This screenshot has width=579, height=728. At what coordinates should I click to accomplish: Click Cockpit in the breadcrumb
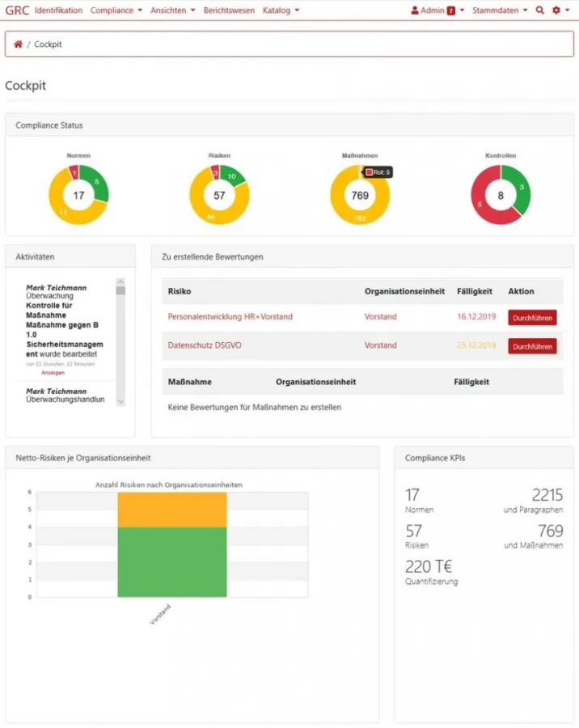click(x=48, y=44)
